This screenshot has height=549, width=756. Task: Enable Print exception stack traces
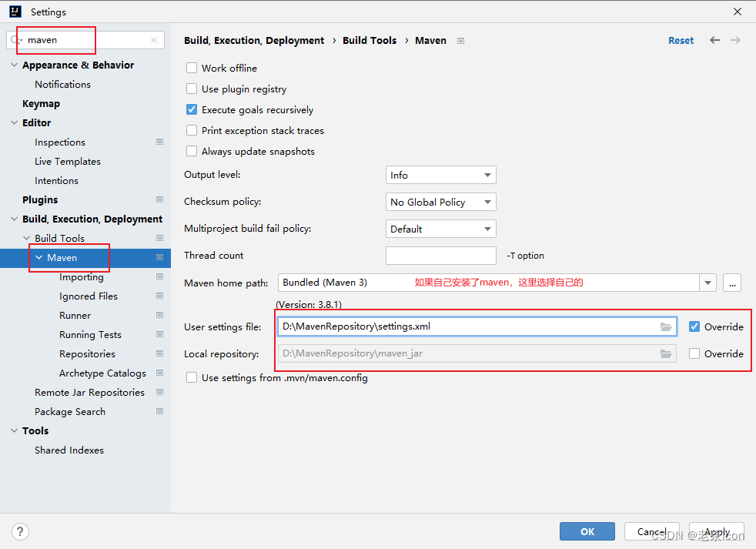[192, 130]
